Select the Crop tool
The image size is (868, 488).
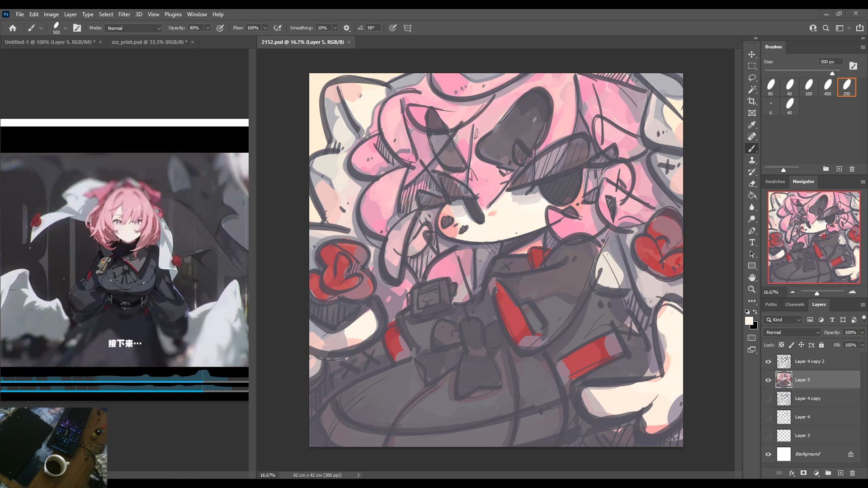752,101
